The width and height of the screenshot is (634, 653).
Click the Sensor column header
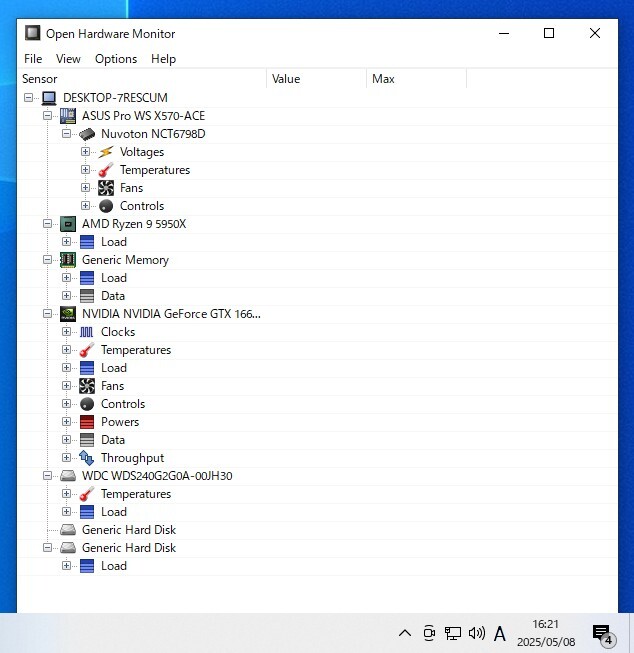tap(142, 79)
